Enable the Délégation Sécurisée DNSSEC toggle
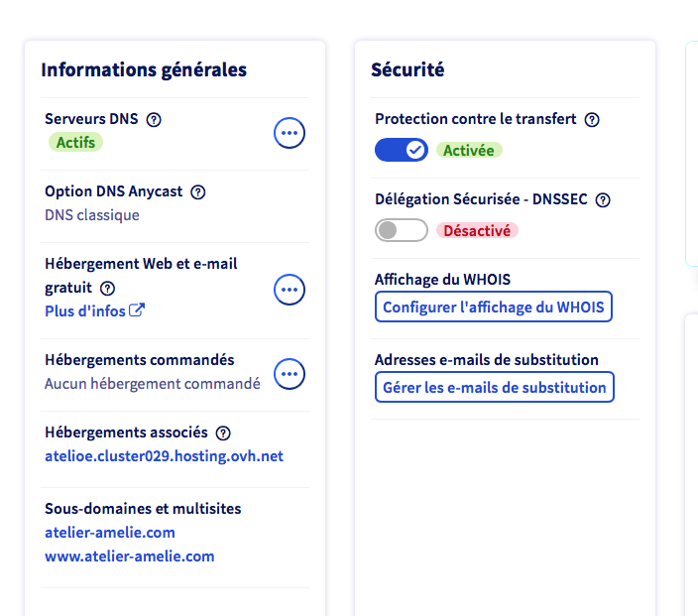 pyautogui.click(x=401, y=230)
